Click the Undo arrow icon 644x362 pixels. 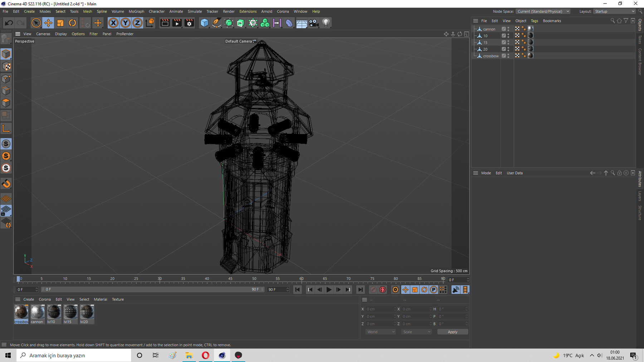coord(9,23)
